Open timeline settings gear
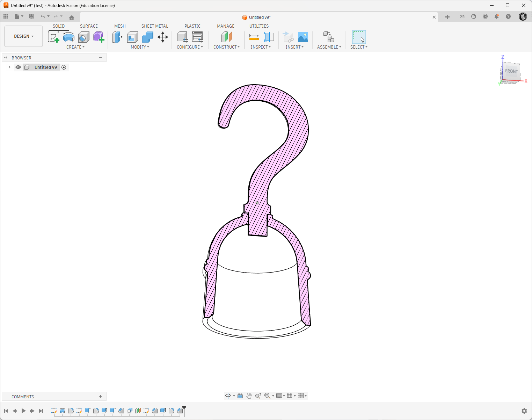 point(524,411)
